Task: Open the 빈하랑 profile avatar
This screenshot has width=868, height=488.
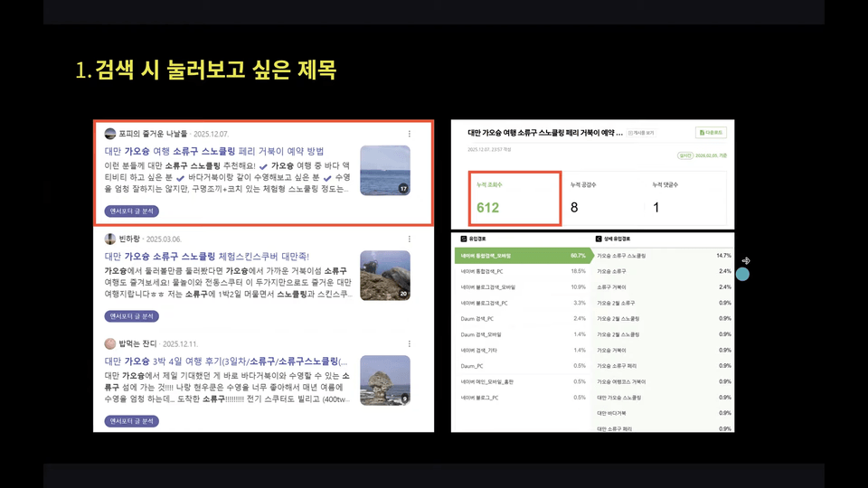Action: [110, 239]
